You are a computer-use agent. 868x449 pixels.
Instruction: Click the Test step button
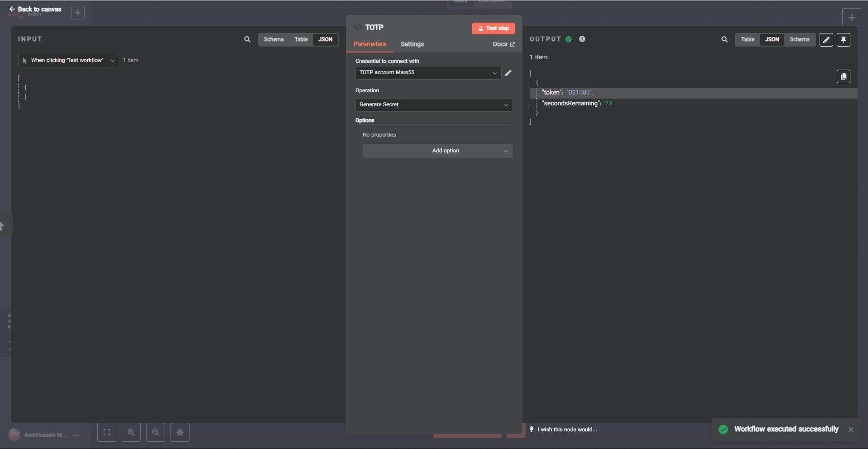493,28
